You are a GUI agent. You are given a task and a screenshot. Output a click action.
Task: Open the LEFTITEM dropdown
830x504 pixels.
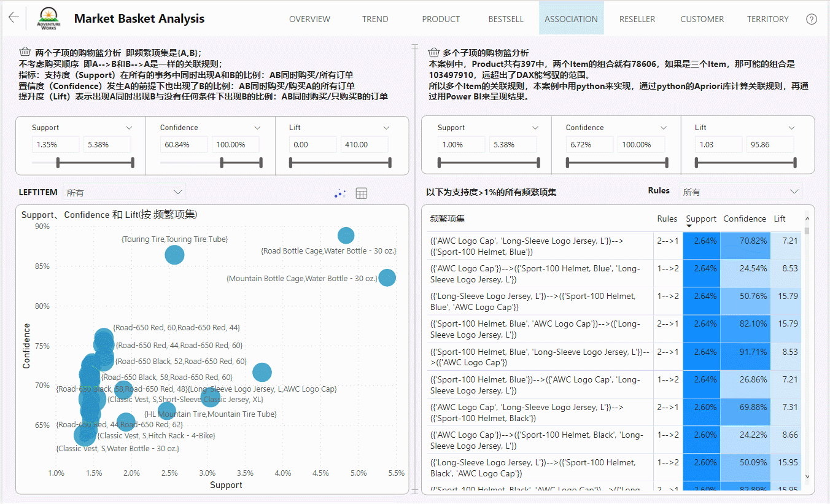coord(123,193)
